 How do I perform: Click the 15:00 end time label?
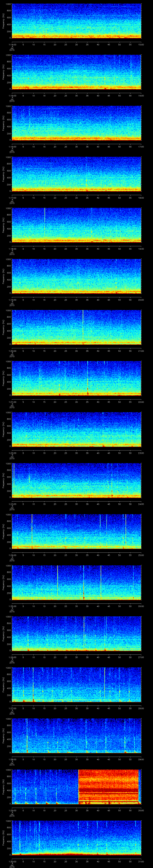(141, 45)
